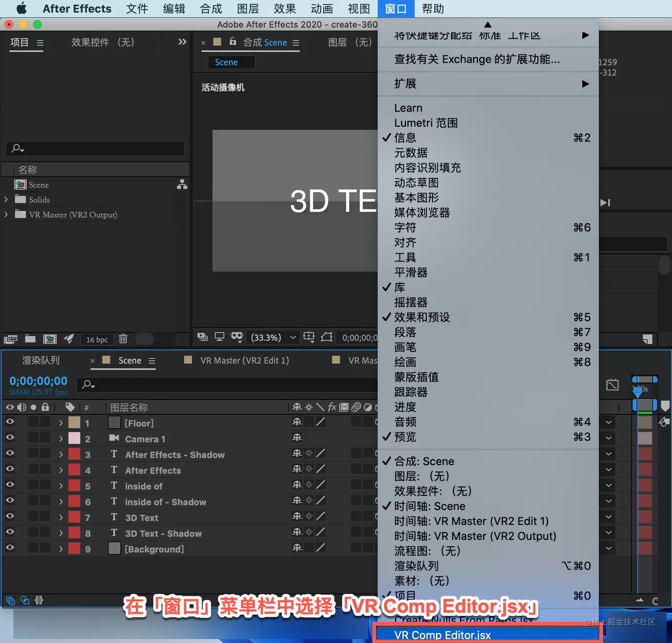
Task: Open the timeline Scene tab menu icon
Action: (152, 361)
